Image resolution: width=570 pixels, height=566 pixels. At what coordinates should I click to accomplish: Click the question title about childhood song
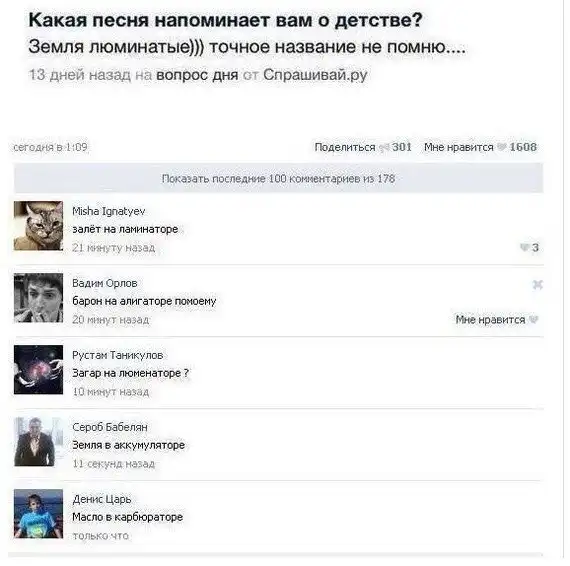[x=225, y=20]
